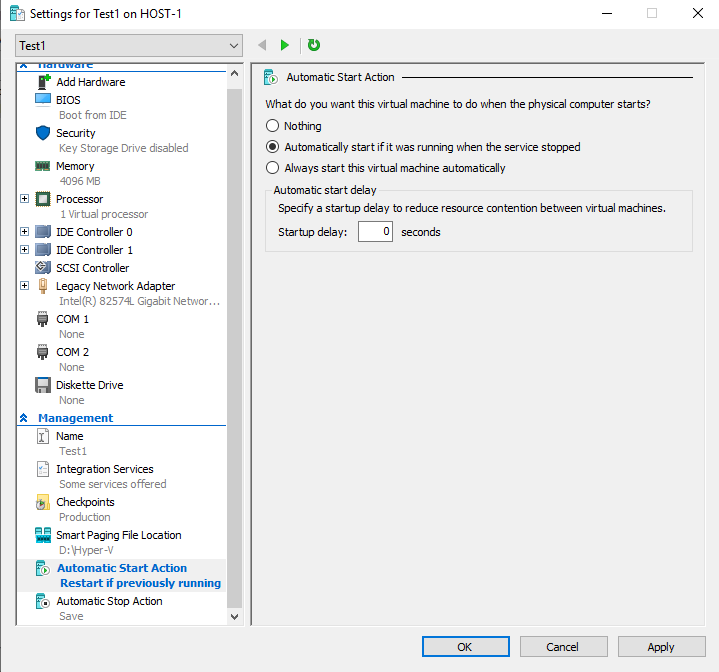
Task: Expand the Legacy Network Adapter node
Action: click(x=25, y=286)
